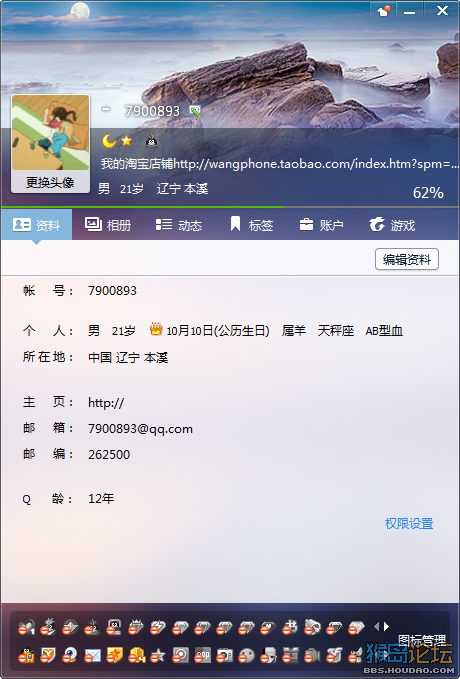Select the 标签 tab
Viewport: 460px width, 679px height.
pos(251,225)
